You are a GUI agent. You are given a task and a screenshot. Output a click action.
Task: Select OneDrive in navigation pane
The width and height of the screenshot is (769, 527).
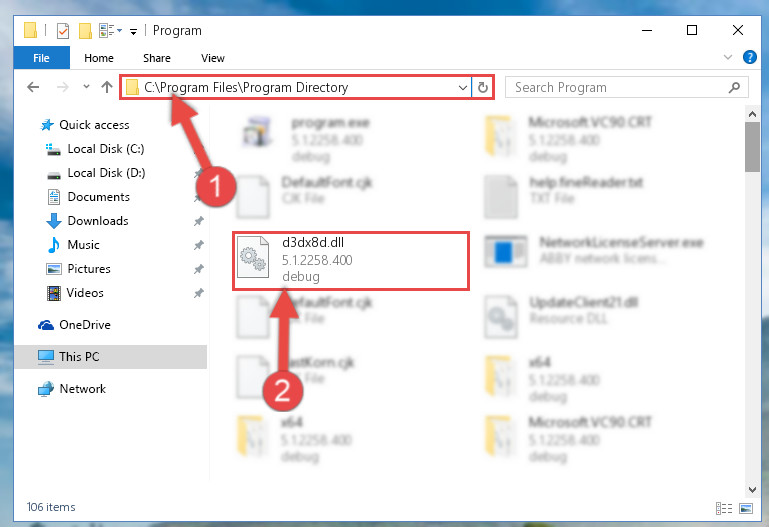pyautogui.click(x=75, y=325)
